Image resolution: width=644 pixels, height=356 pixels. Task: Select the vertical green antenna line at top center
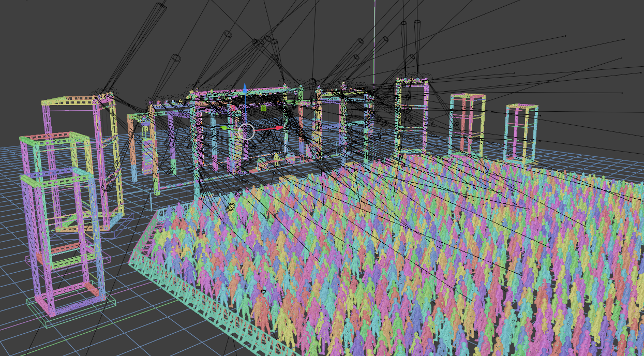[373, 52]
